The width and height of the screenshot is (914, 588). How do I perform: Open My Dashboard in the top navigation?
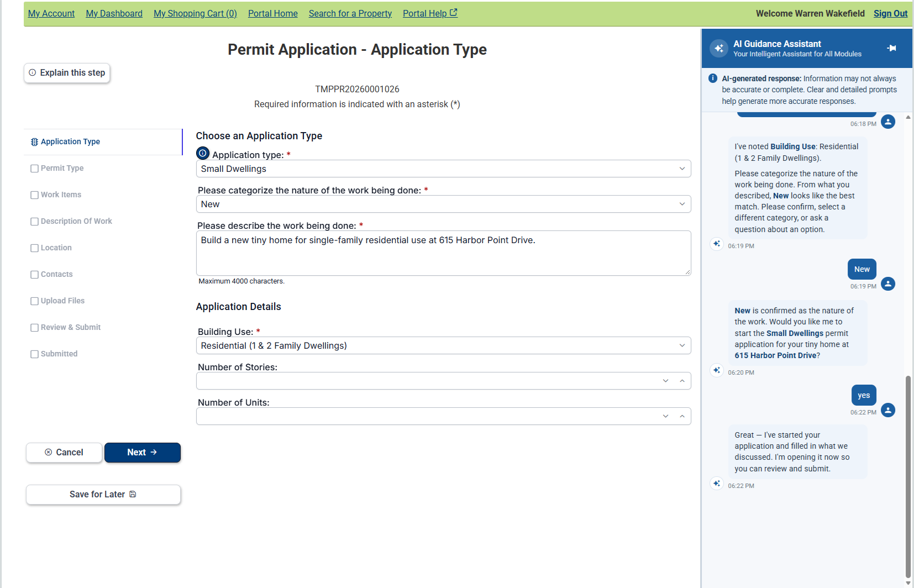(114, 13)
